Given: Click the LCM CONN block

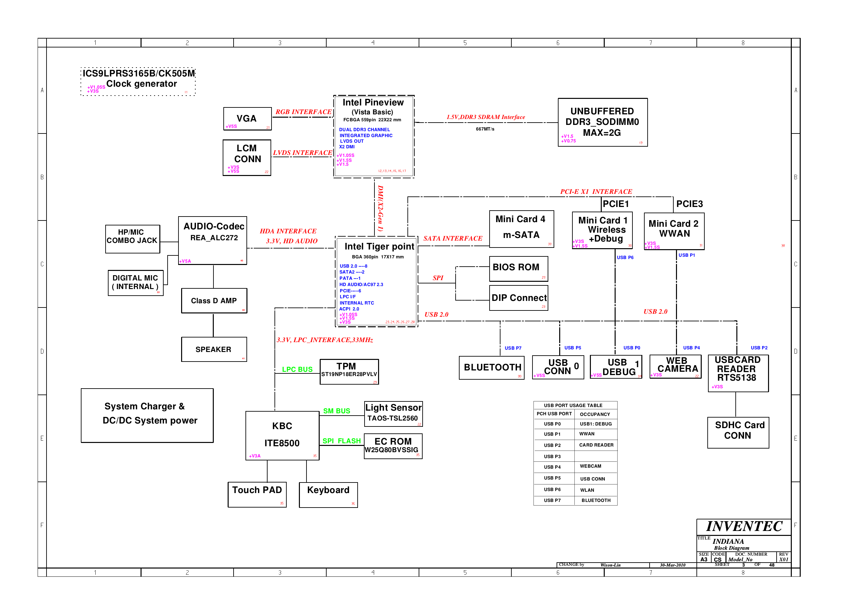Looking at the screenshot, I should tap(247, 157).
